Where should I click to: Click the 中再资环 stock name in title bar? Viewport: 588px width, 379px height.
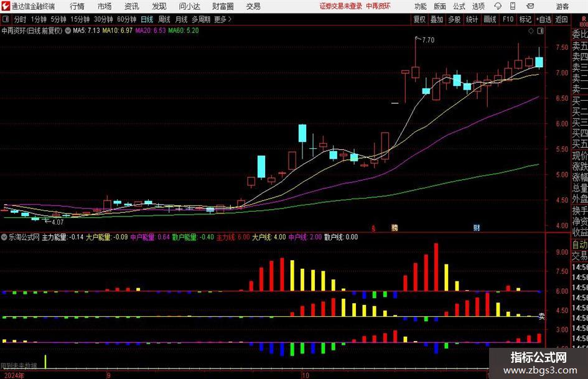click(378, 6)
